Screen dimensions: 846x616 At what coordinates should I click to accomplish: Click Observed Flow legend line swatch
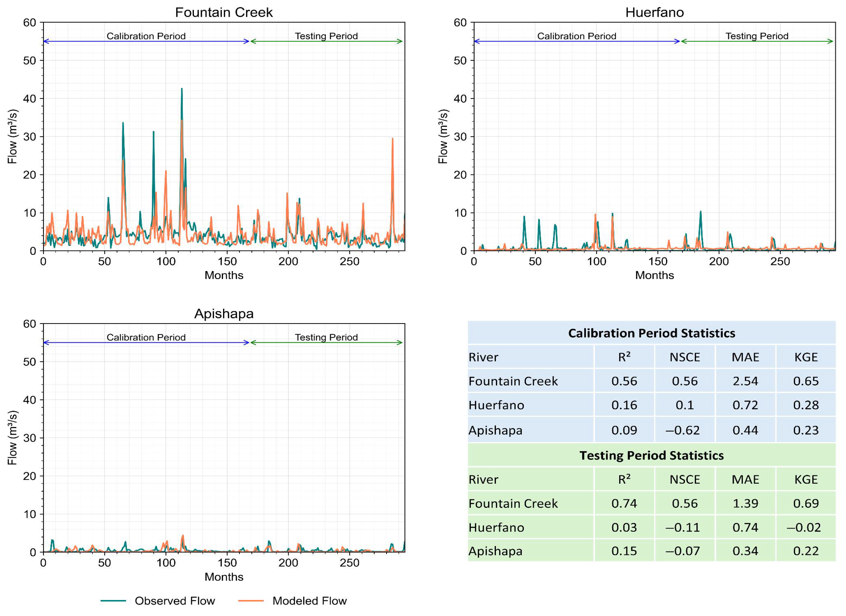(x=113, y=601)
